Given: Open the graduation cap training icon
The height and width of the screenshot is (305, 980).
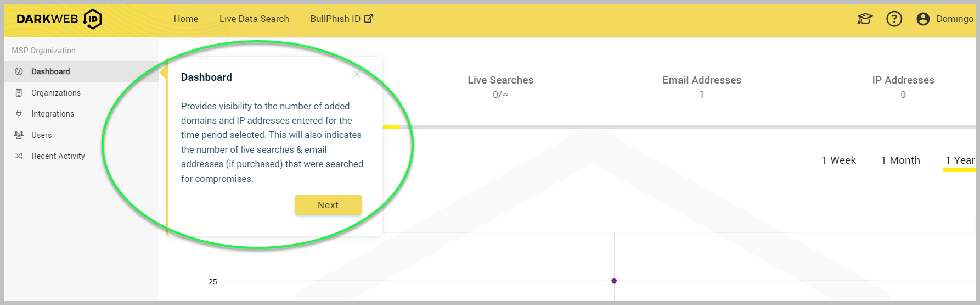Looking at the screenshot, I should pos(865,19).
